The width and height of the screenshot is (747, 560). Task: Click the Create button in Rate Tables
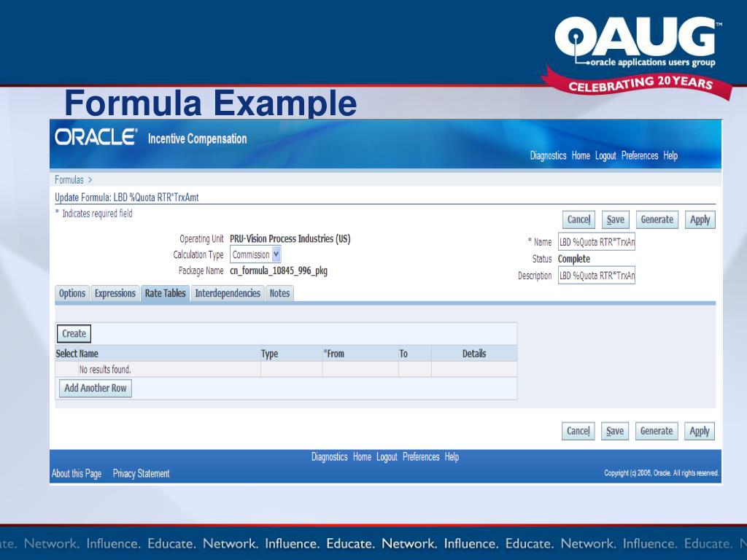pos(74,333)
